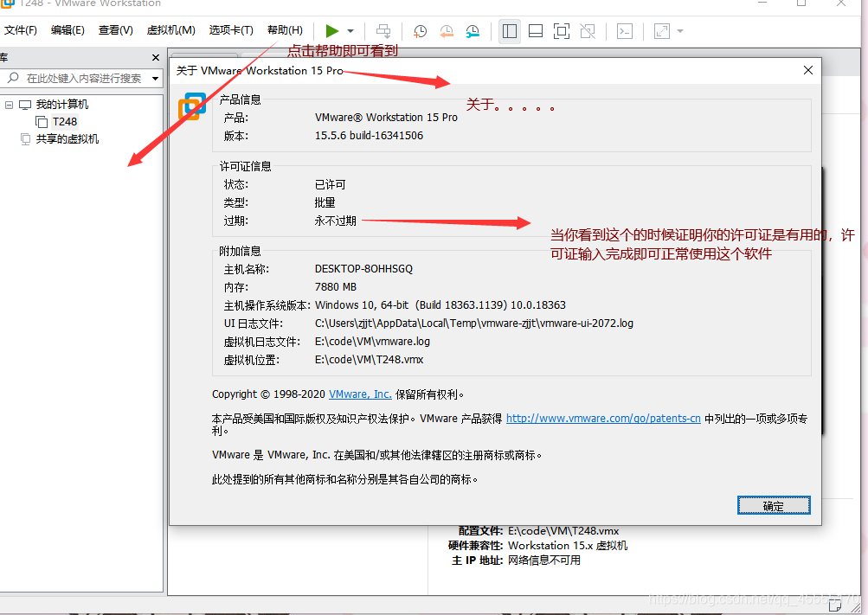Click host OS version Windows 10 text
The width and height of the screenshot is (868, 615).
440,305
